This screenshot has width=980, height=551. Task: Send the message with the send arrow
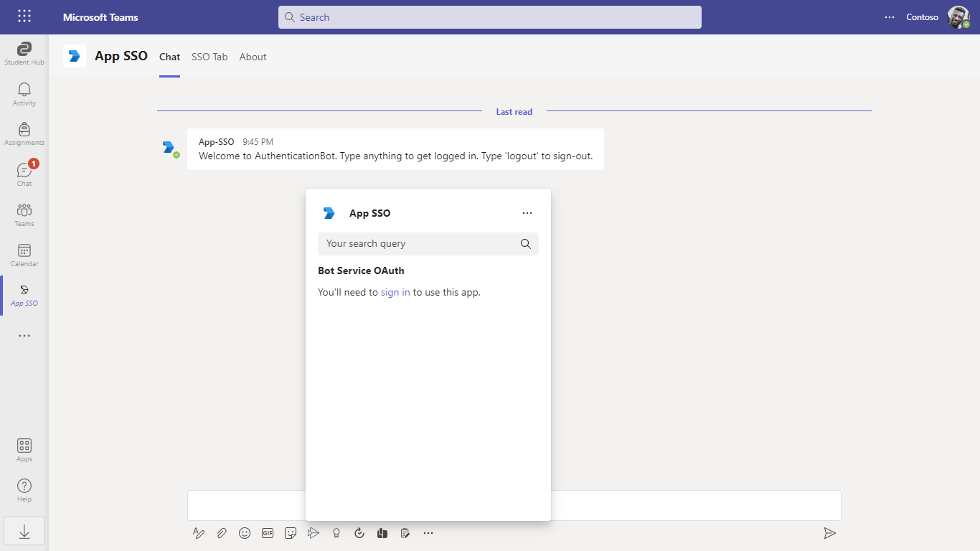(x=829, y=533)
